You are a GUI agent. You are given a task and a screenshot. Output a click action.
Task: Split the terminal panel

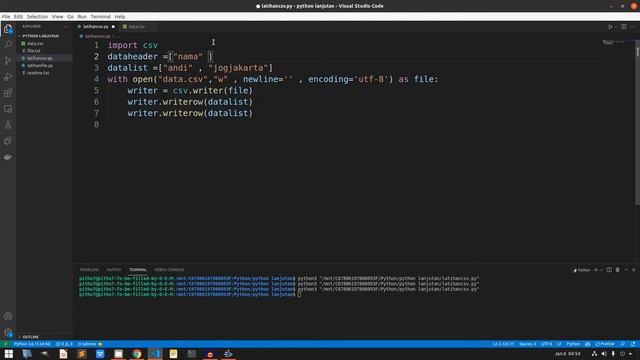(609, 270)
